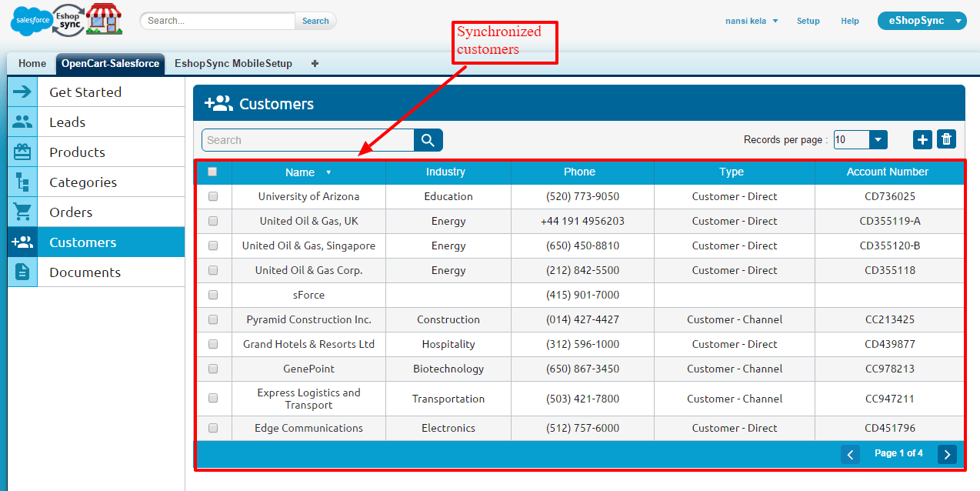Open Documents via its file icon
980x491 pixels.
tap(22, 272)
